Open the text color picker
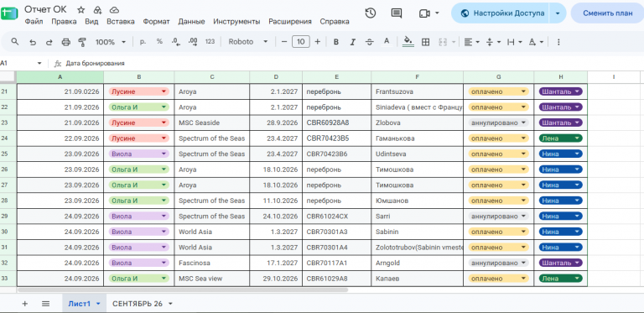 pyautogui.click(x=386, y=42)
